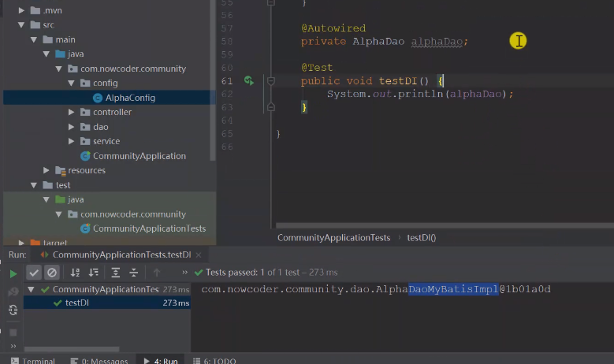Screen dimensions: 614x364
Task: Collapse all test results
Action: point(133,273)
